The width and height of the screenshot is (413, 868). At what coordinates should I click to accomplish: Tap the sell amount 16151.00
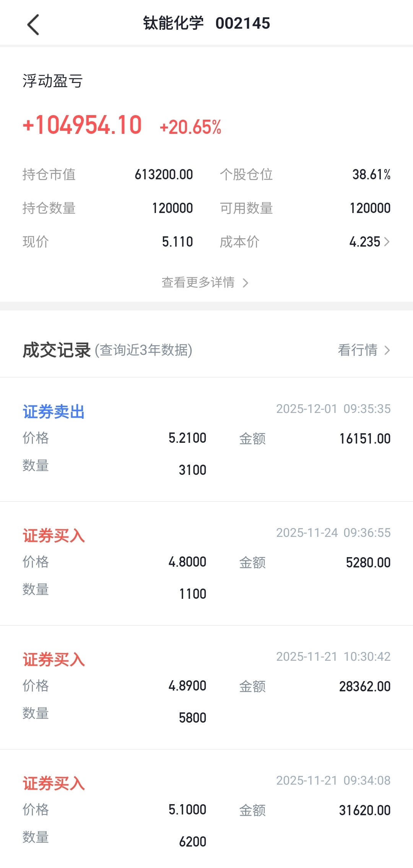pos(365,439)
